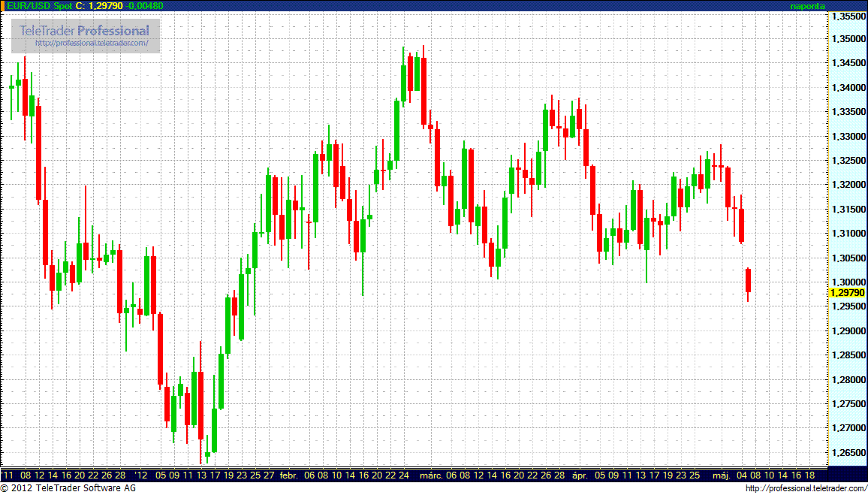Image resolution: width=868 pixels, height=495 pixels.
Task: Select the 1,27000 price axis label
Action: [x=847, y=429]
